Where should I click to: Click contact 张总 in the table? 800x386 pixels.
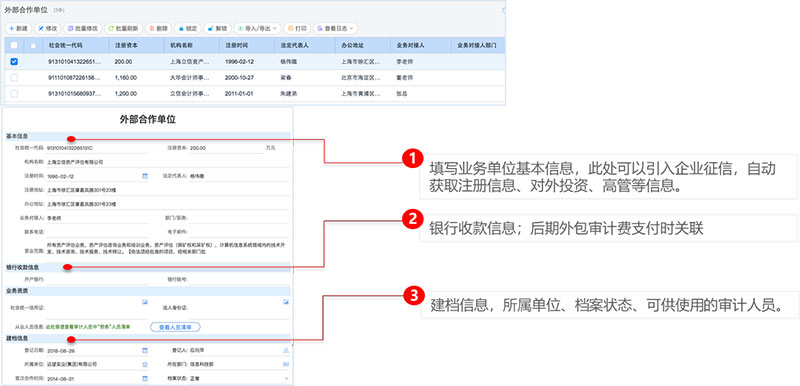pos(402,94)
